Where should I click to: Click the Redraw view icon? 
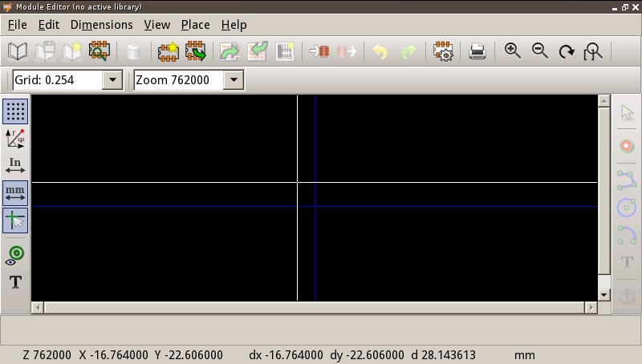pyautogui.click(x=567, y=51)
